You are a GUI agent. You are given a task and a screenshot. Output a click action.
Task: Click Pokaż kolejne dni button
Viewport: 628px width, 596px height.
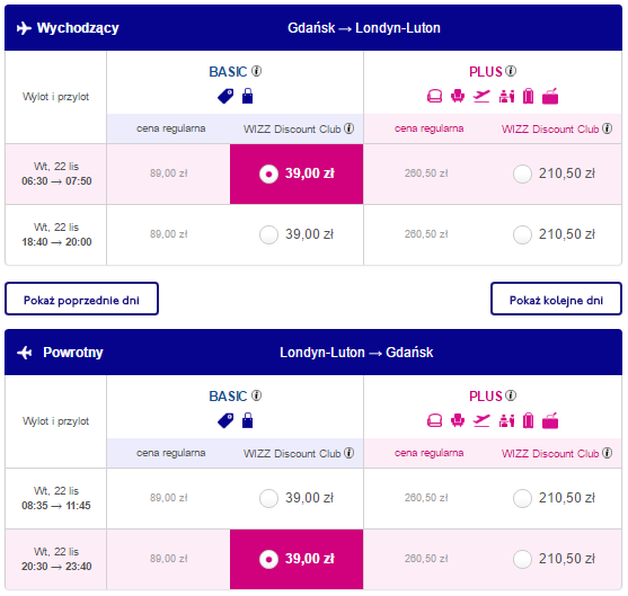click(x=556, y=299)
